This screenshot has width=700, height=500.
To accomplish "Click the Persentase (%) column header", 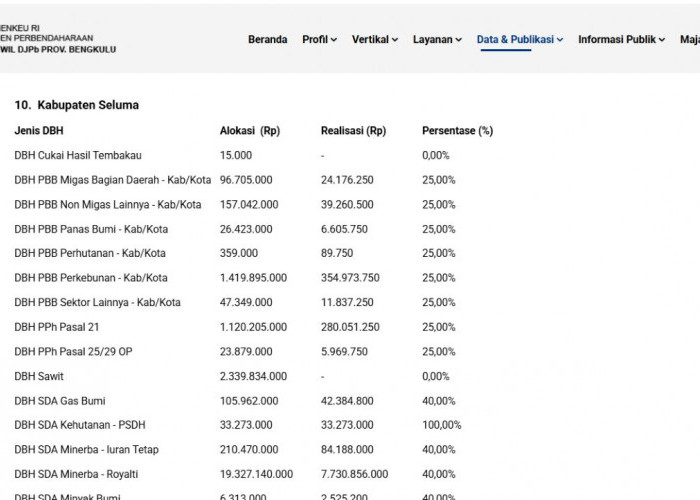I will [x=457, y=131].
